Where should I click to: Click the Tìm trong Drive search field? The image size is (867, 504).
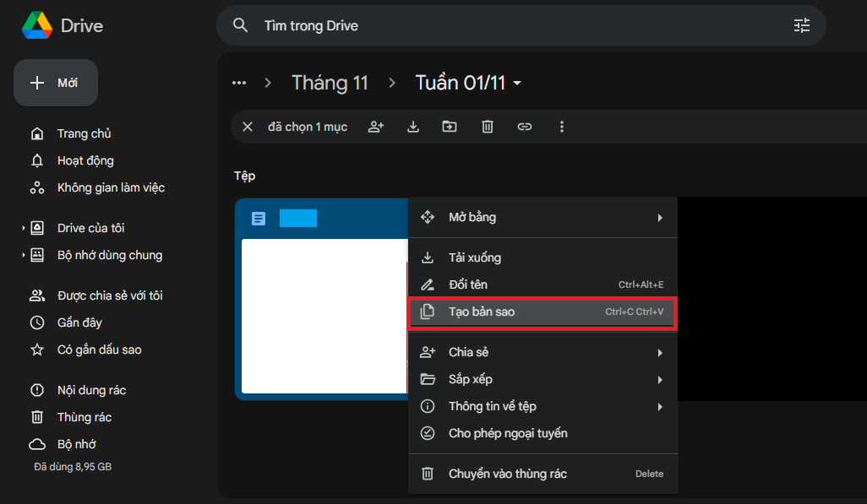pos(507,26)
